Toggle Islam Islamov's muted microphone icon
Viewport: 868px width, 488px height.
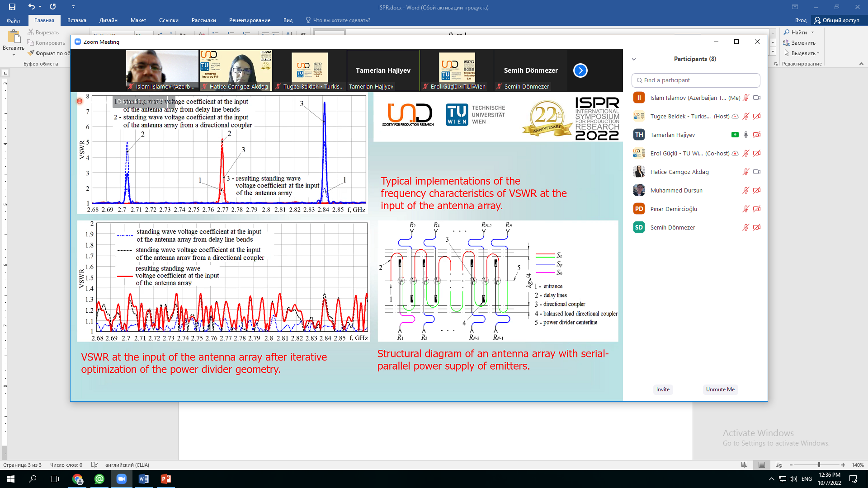pos(746,98)
